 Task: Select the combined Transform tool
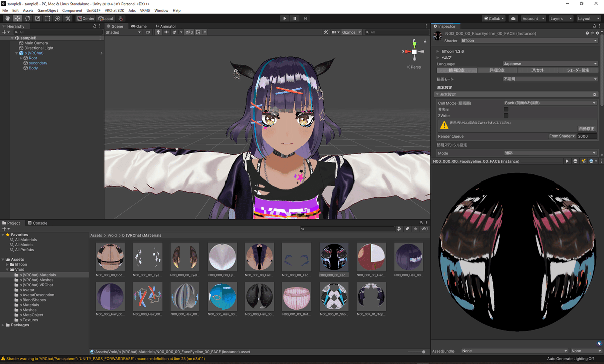coord(58,18)
